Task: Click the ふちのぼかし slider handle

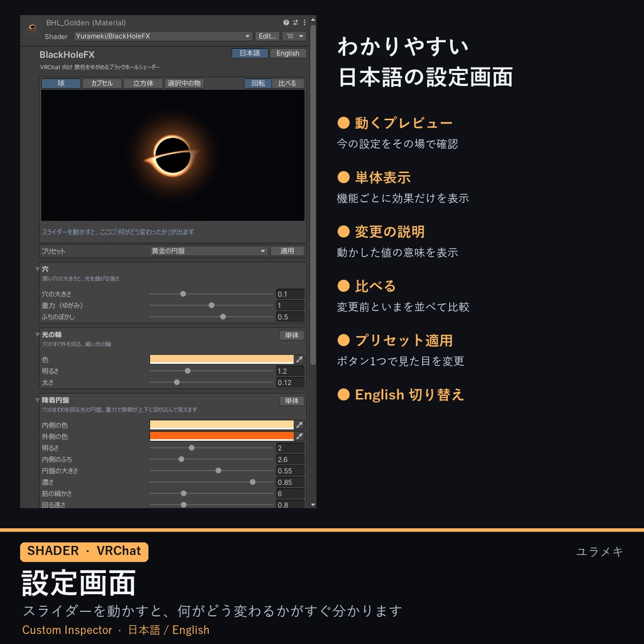Action: point(223,317)
